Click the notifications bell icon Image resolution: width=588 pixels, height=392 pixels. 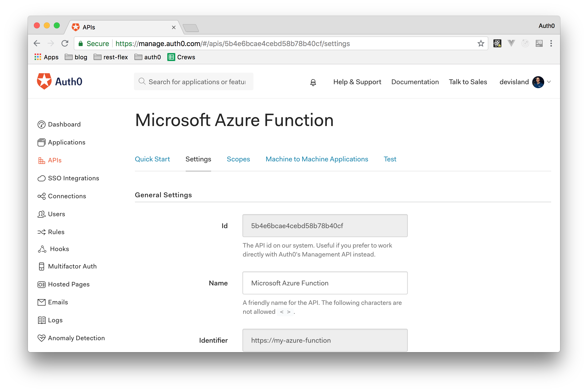coord(313,82)
